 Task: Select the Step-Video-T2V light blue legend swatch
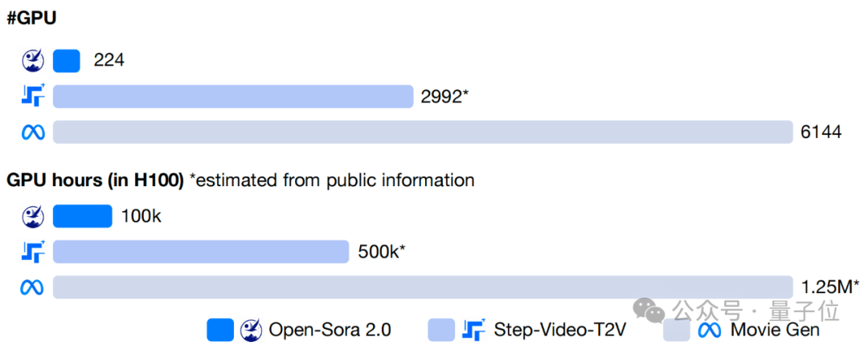pos(442,330)
